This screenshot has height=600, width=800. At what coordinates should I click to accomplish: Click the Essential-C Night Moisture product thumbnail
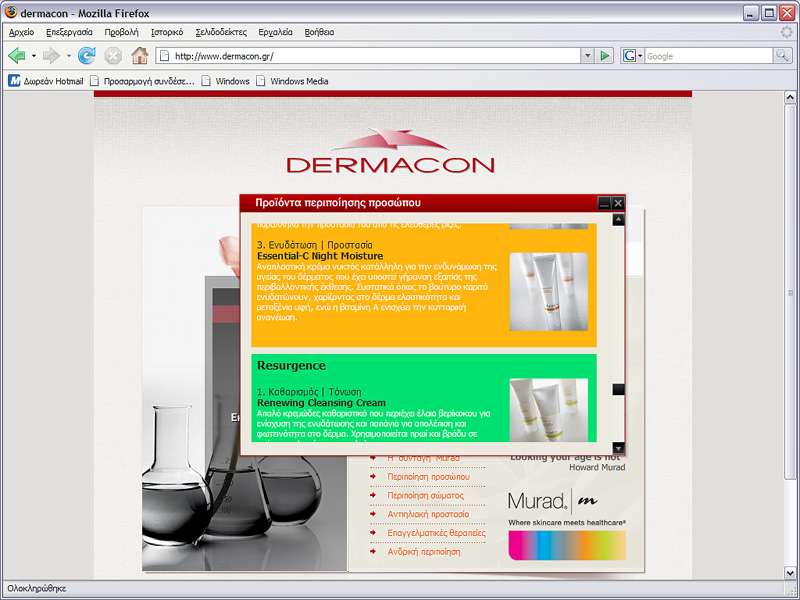tap(548, 292)
